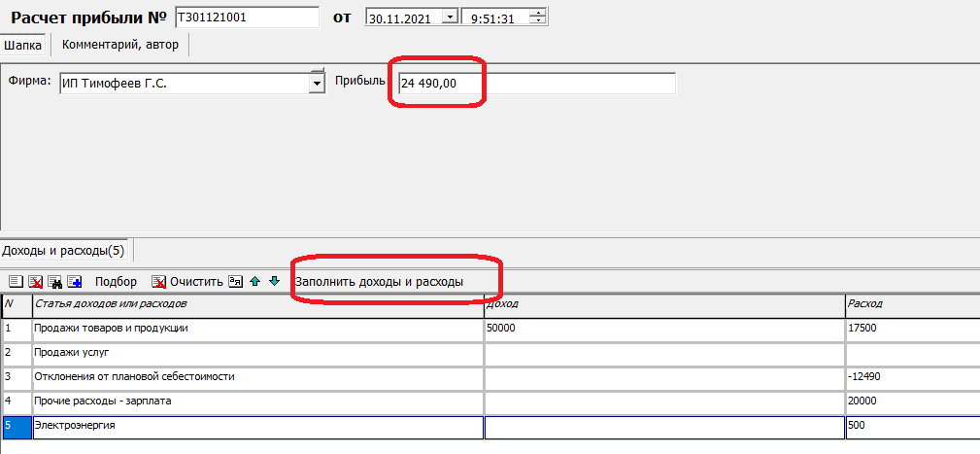Decrease time with the spinner down arrow
This screenshot has width=980, height=454.
[540, 21]
